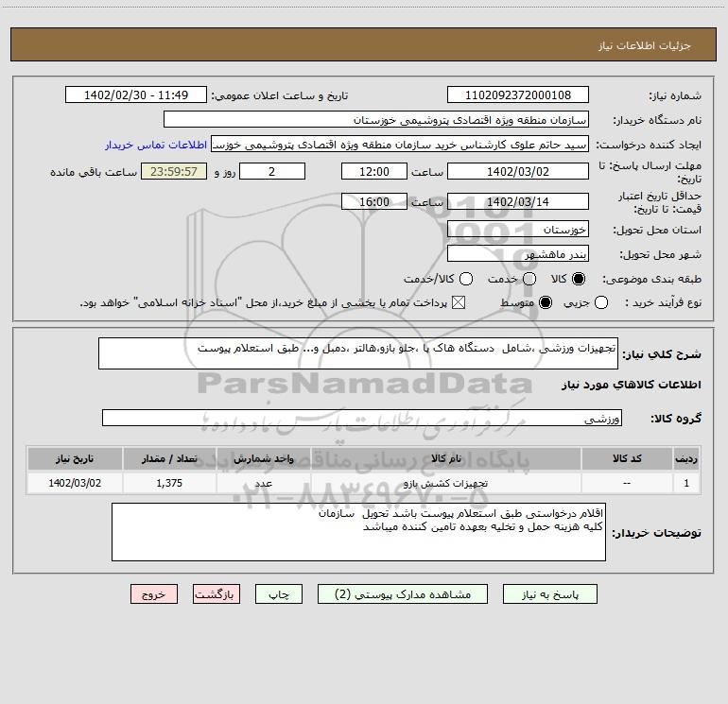
Task: Click the delivery province field خوزستان
Action: pos(518,230)
